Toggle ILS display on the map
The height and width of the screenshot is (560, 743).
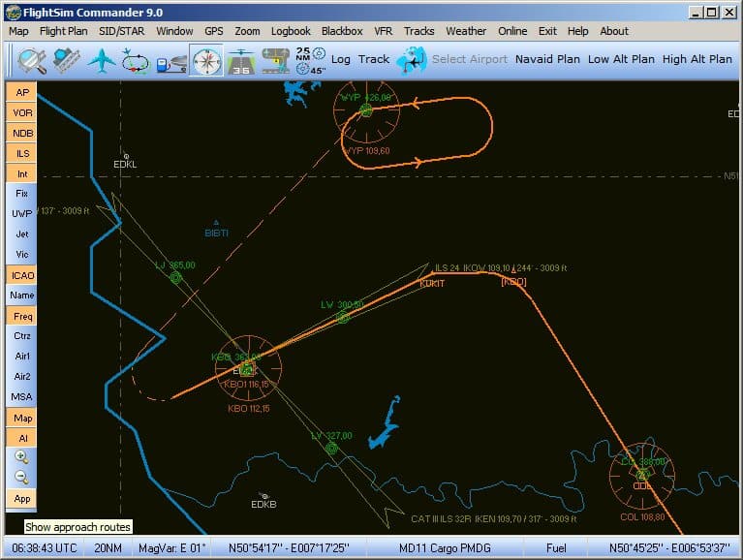click(x=21, y=153)
